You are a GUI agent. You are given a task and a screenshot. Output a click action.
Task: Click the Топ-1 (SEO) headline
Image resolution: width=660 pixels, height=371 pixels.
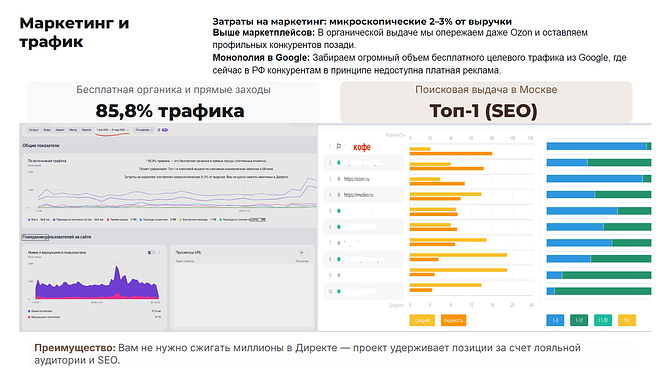point(483,111)
